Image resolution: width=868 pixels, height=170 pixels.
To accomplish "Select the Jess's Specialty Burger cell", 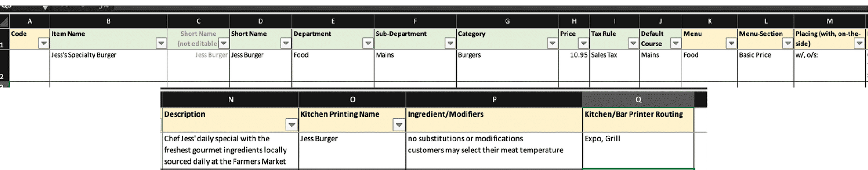I will pos(108,65).
